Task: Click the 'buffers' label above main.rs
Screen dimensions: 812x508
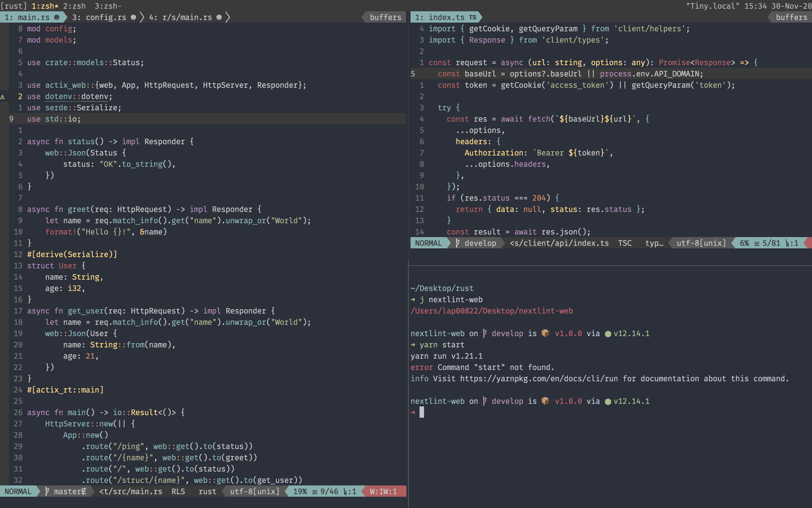Action: 385,17
